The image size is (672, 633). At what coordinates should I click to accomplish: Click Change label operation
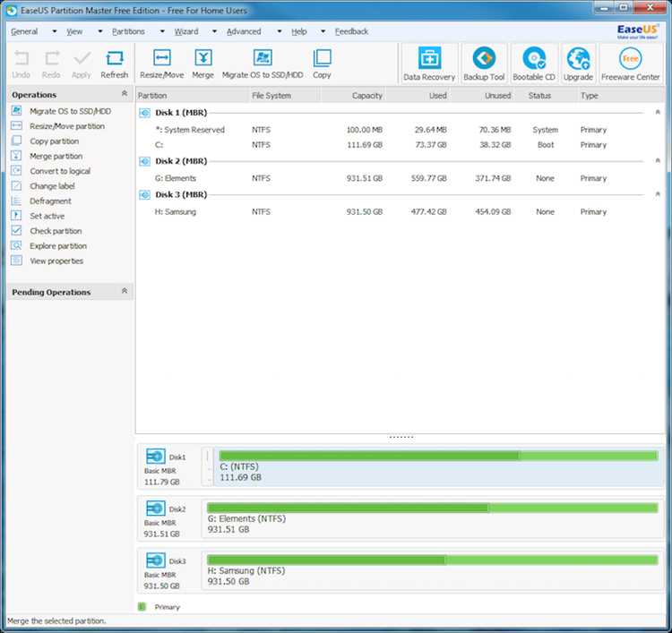(x=52, y=186)
